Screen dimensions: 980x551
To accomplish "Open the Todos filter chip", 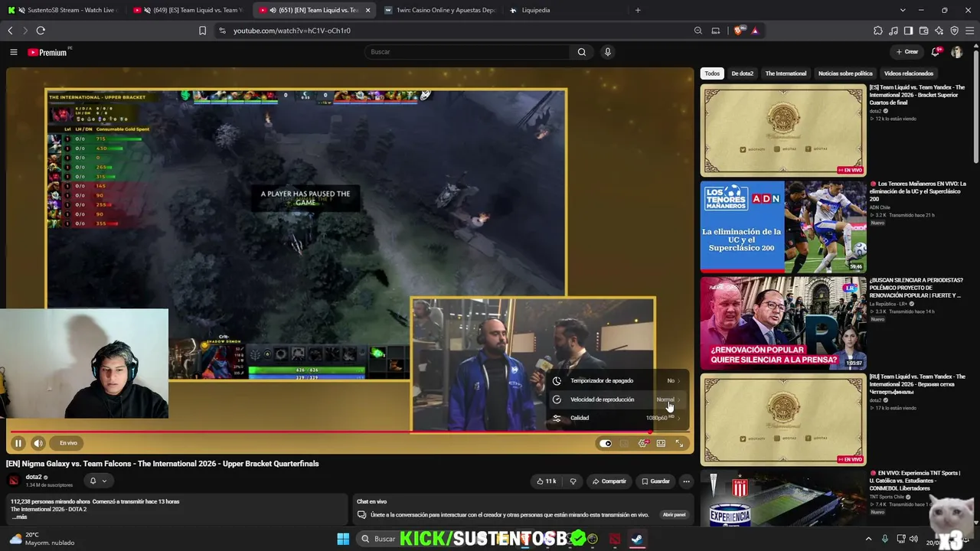I will click(x=712, y=73).
